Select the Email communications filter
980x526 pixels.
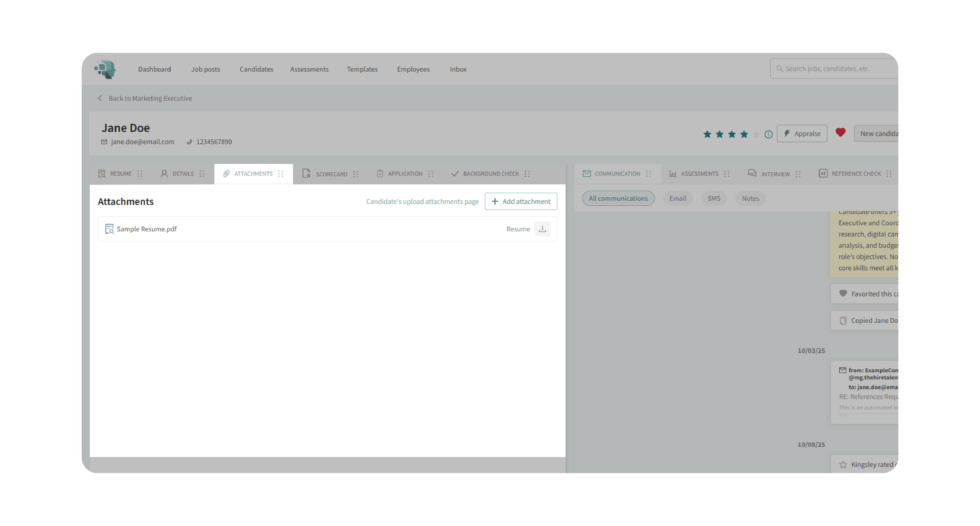pos(678,198)
